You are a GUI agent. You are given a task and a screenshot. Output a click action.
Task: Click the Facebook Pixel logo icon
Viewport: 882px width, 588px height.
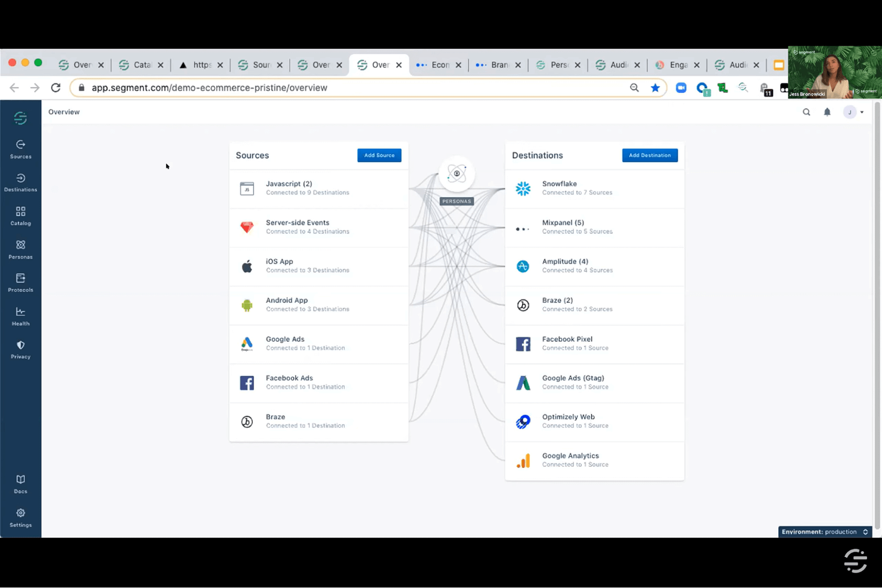click(x=523, y=344)
